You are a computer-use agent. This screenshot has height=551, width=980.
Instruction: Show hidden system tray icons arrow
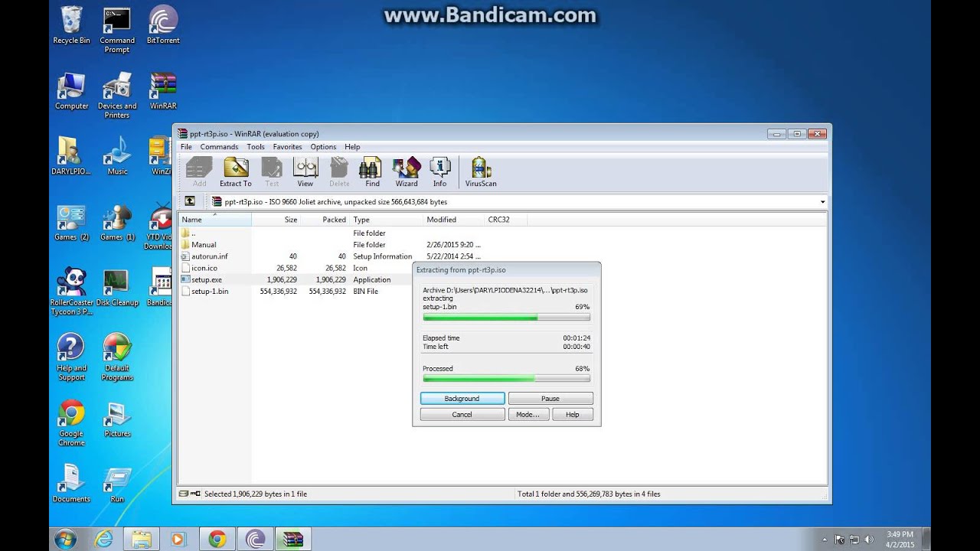(x=825, y=540)
